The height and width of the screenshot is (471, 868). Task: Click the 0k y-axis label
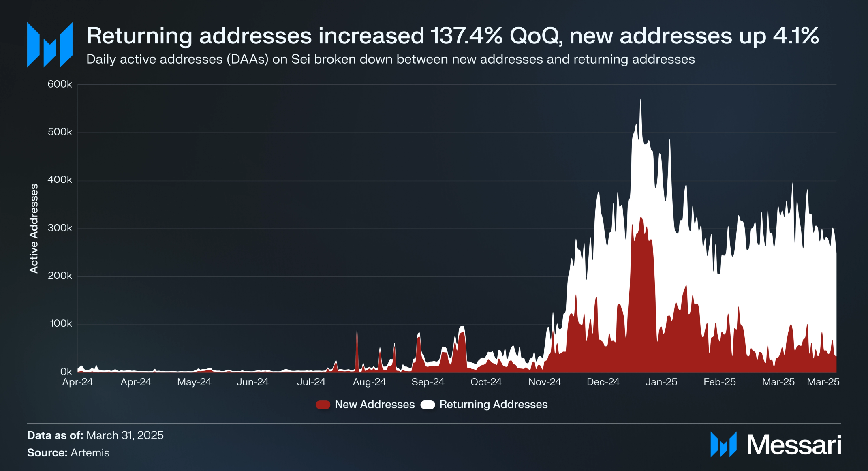pos(66,372)
